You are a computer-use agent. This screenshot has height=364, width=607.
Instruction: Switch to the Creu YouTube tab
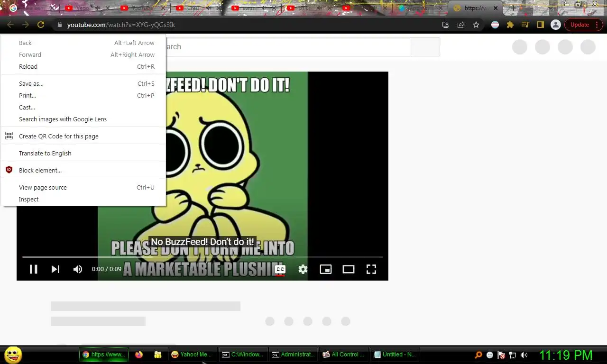point(198,8)
